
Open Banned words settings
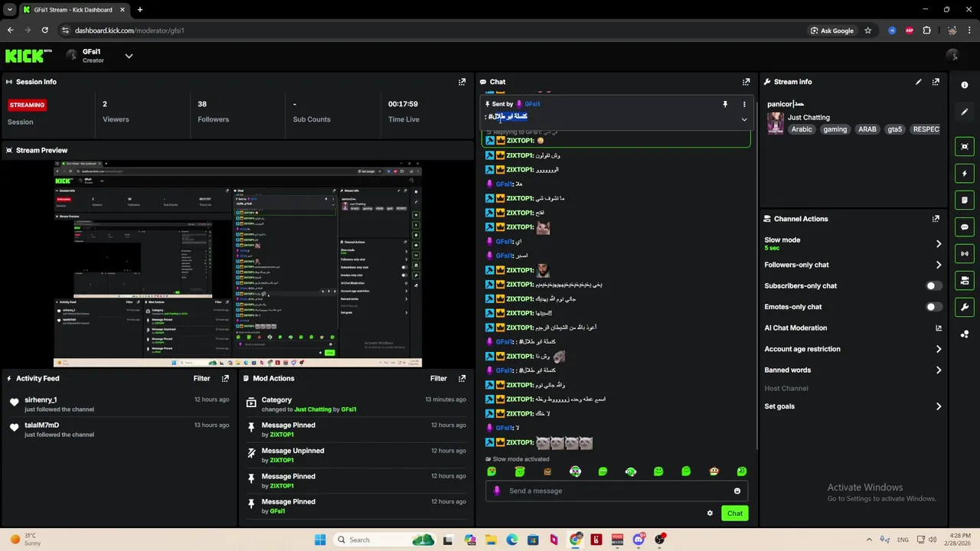[853, 370]
